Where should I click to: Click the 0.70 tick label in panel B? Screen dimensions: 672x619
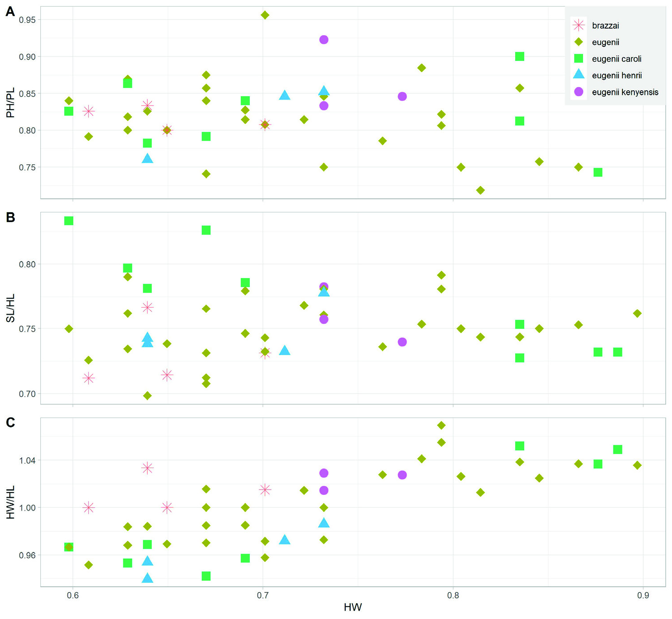(x=27, y=394)
